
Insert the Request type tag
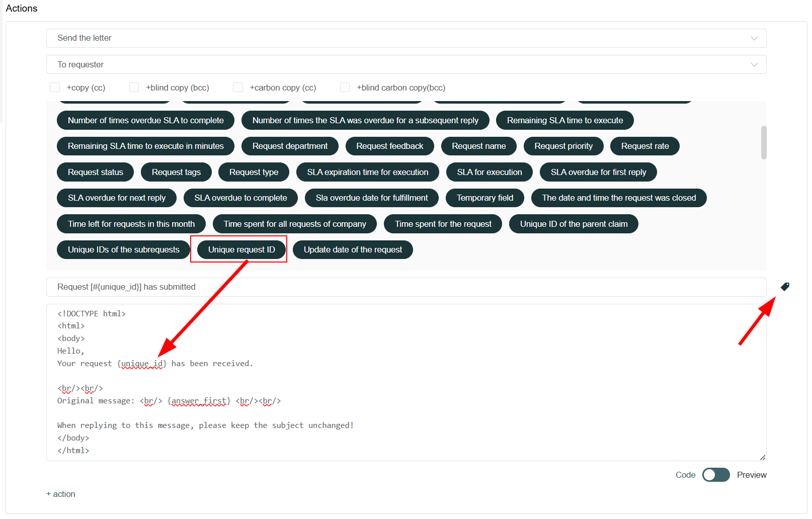tap(254, 172)
